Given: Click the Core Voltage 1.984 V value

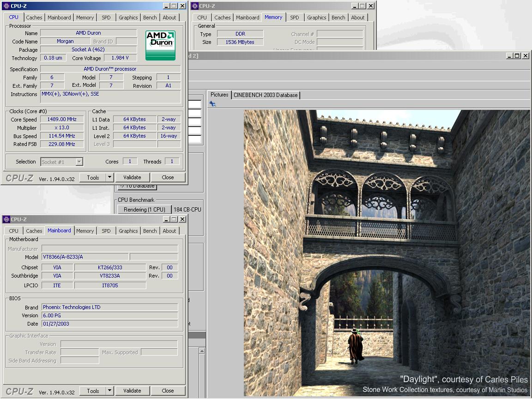Looking at the screenshot, I should (120, 58).
